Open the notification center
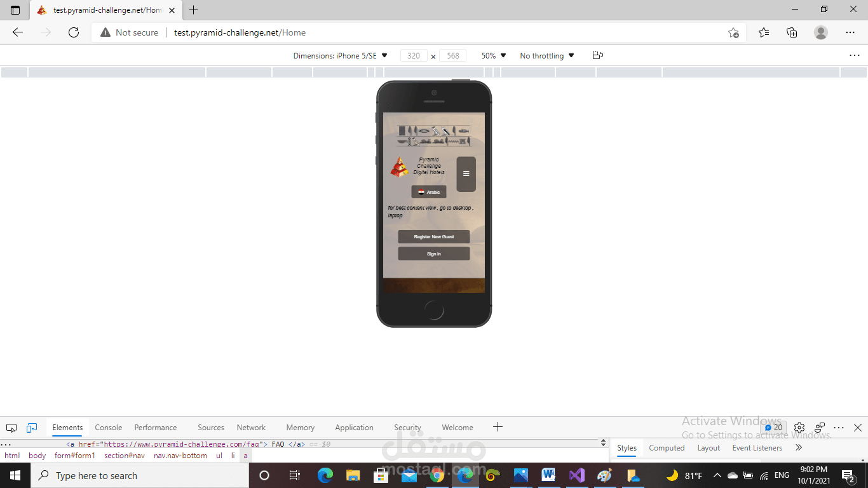The height and width of the screenshot is (488, 868). tap(848, 475)
